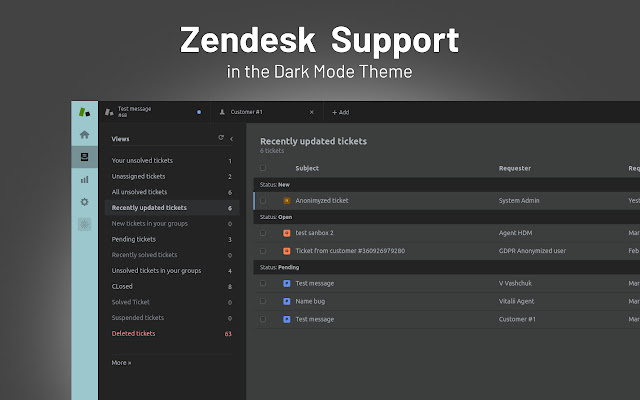
Task: Switch to Test message #48 tab
Action: point(150,112)
